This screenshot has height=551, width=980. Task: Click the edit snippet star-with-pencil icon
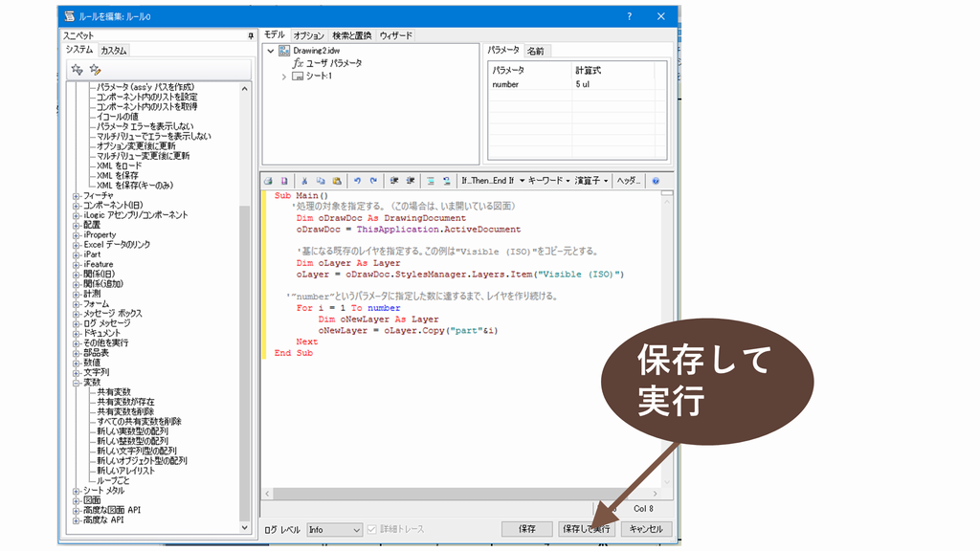[x=95, y=69]
